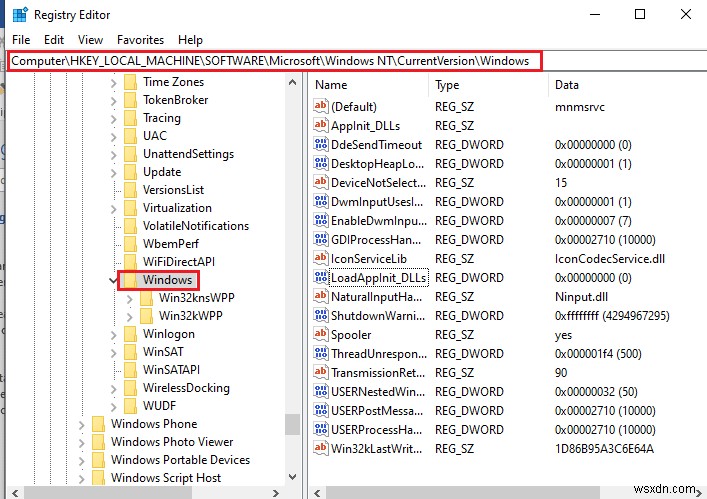Select the Windows Portable Devices key
Screen dimensions: 707x499
180,460
